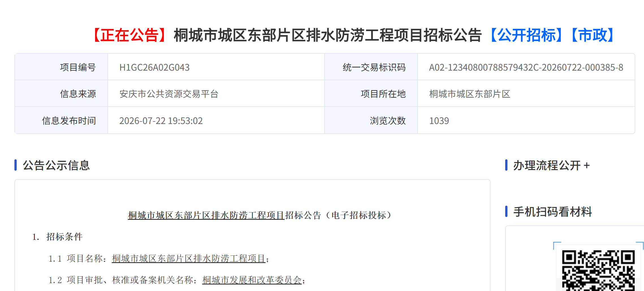Viewport: 644px width, 291px height.
Task: Click the 公告公示信息 section heading
Action: pyautogui.click(x=56, y=165)
